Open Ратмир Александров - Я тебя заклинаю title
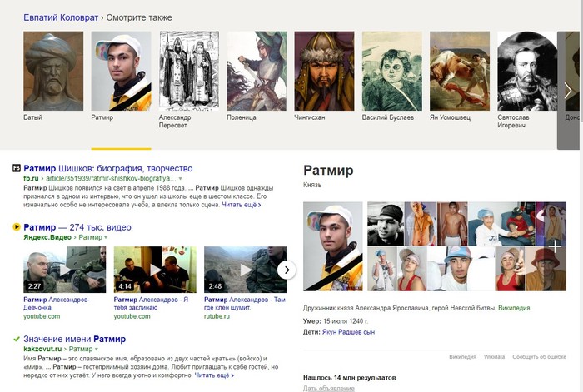 tap(151, 304)
